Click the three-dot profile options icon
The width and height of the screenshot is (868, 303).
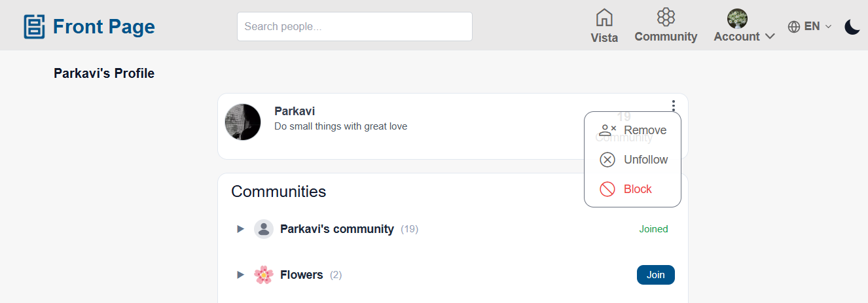[674, 105]
